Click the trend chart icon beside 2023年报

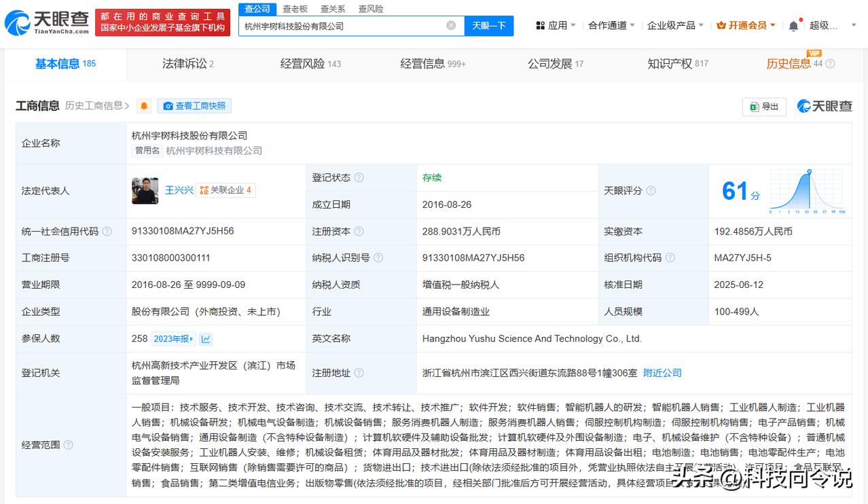(x=206, y=338)
